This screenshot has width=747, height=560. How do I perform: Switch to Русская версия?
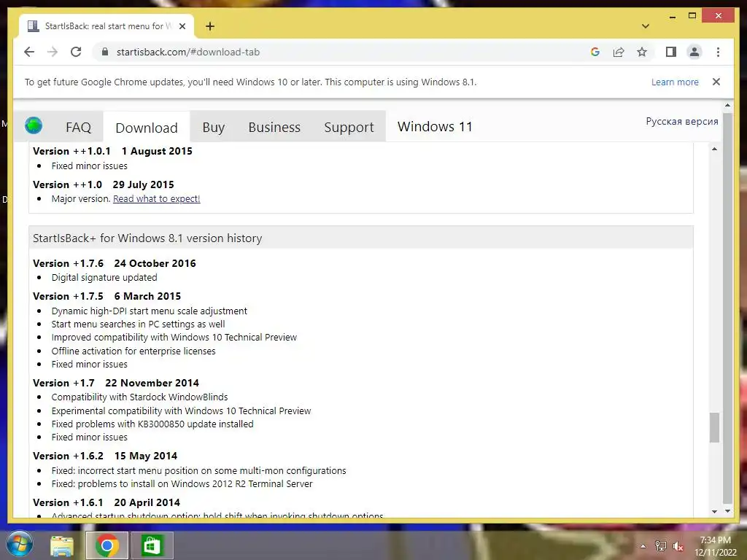click(x=682, y=122)
